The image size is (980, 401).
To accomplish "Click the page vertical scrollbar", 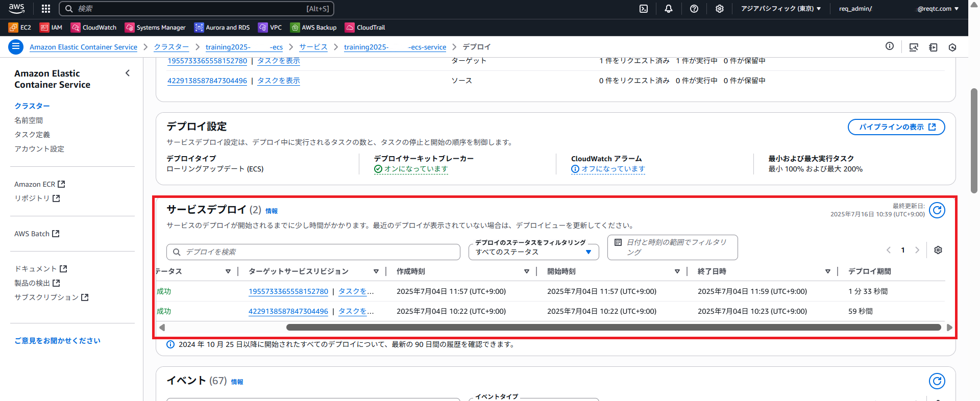I will tap(974, 141).
